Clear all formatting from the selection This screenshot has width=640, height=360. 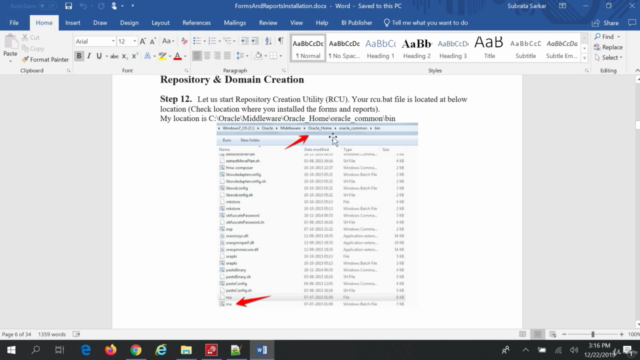coord(184,41)
